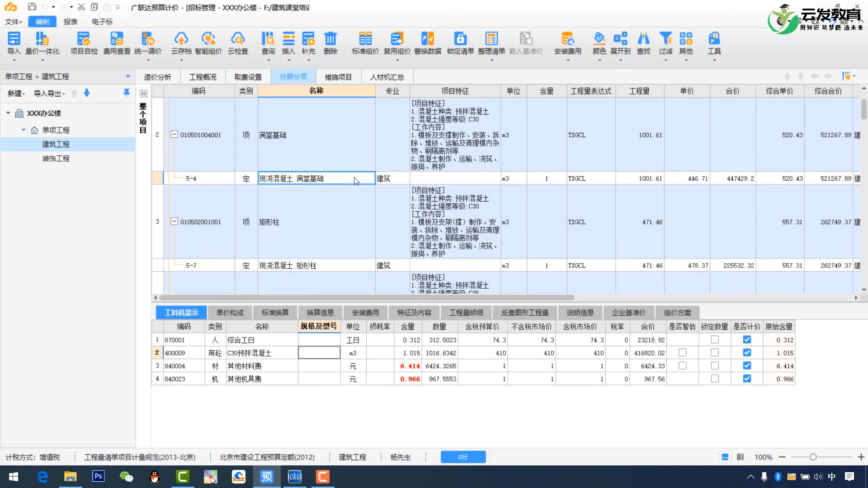This screenshot has width=868, height=488.
Task: Open the 导入导出 dropdown
Action: tap(49, 94)
